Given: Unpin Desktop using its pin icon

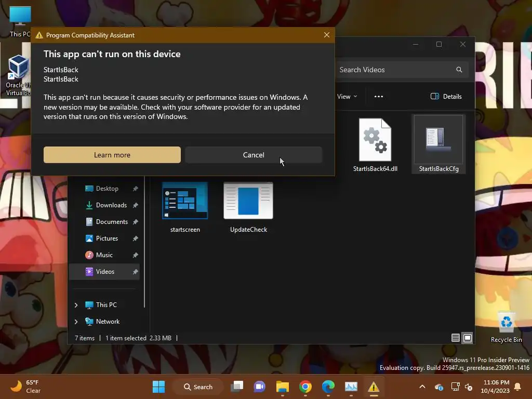Looking at the screenshot, I should point(136,189).
